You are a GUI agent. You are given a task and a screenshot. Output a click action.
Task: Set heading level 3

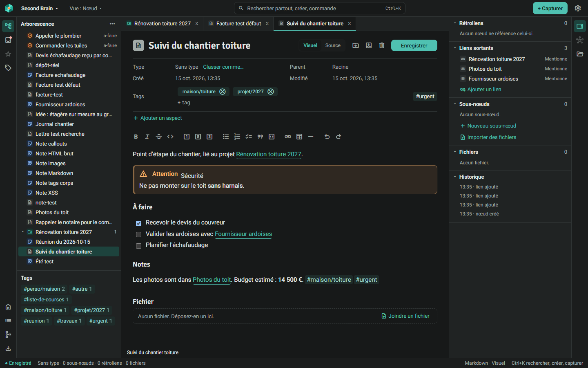coord(209,137)
